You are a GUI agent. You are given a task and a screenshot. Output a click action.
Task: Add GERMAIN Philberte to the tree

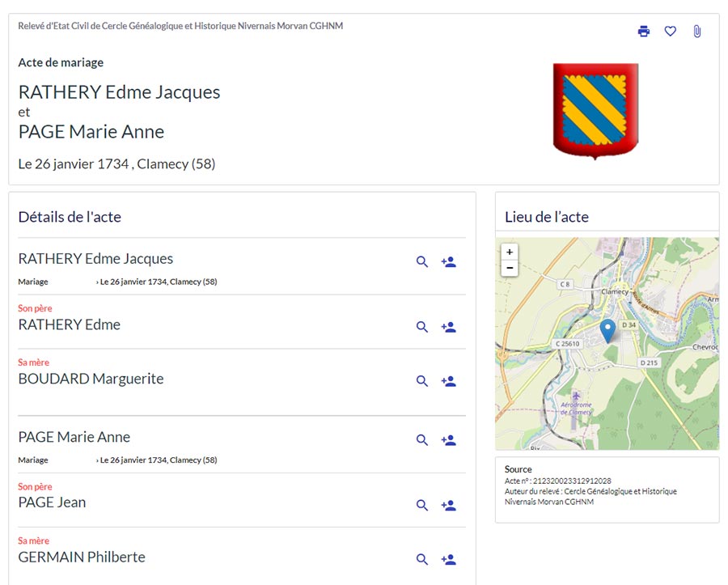[x=448, y=559]
